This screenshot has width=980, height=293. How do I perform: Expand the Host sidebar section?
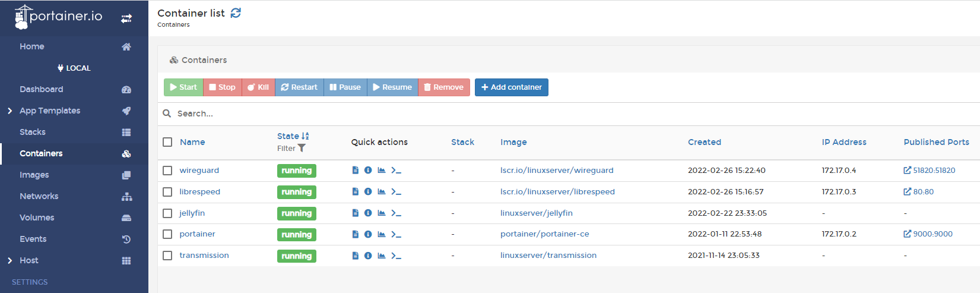(28, 260)
